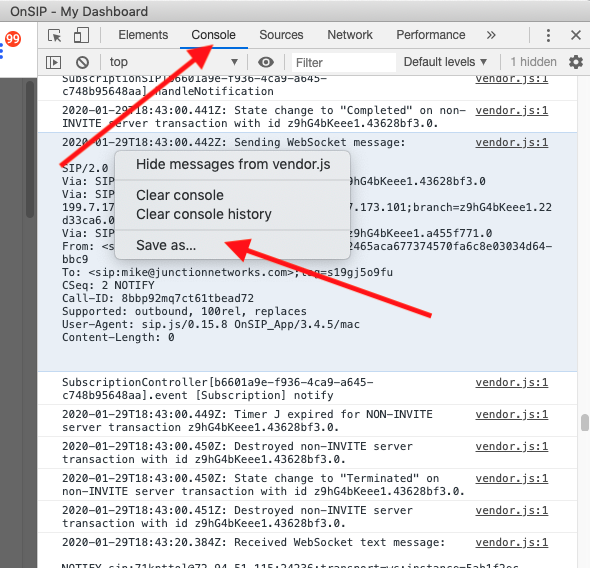This screenshot has width=590, height=568.
Task: Click the Timer J expired log message
Action: [x=247, y=421]
